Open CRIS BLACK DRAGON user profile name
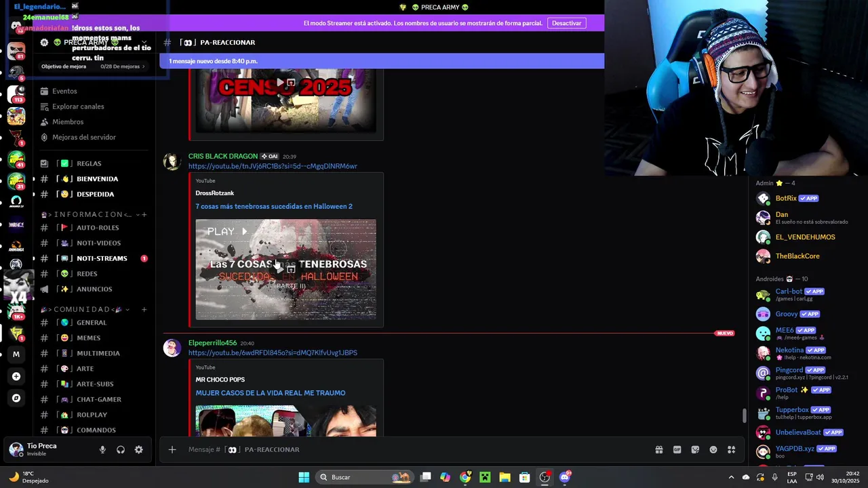The width and height of the screenshot is (868, 488). [x=223, y=156]
